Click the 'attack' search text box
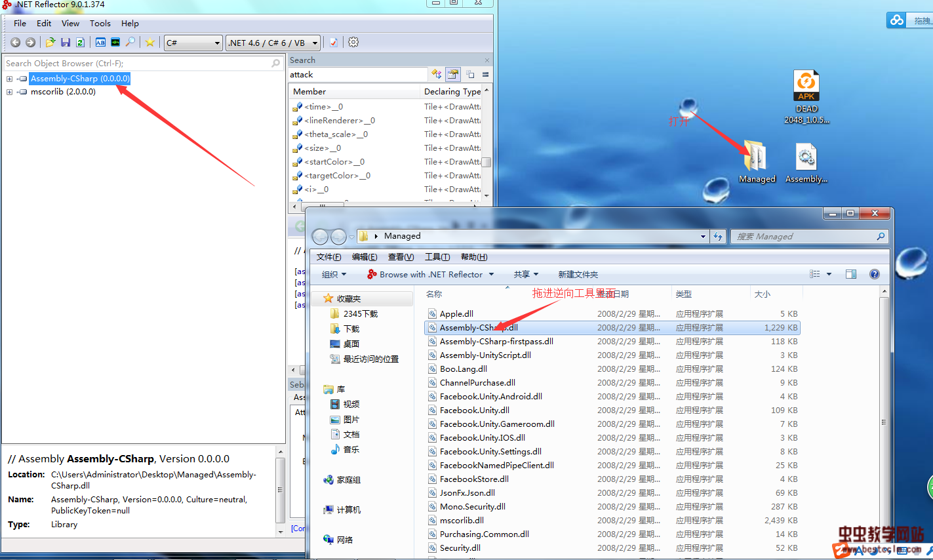The width and height of the screenshot is (933, 560). pyautogui.click(x=358, y=75)
